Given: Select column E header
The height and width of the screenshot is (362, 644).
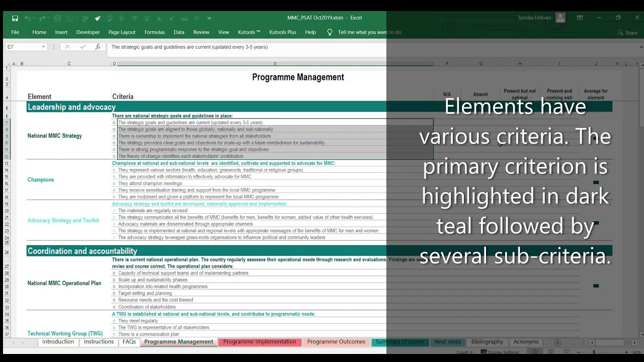Looking at the screenshot, I should [x=275, y=64].
